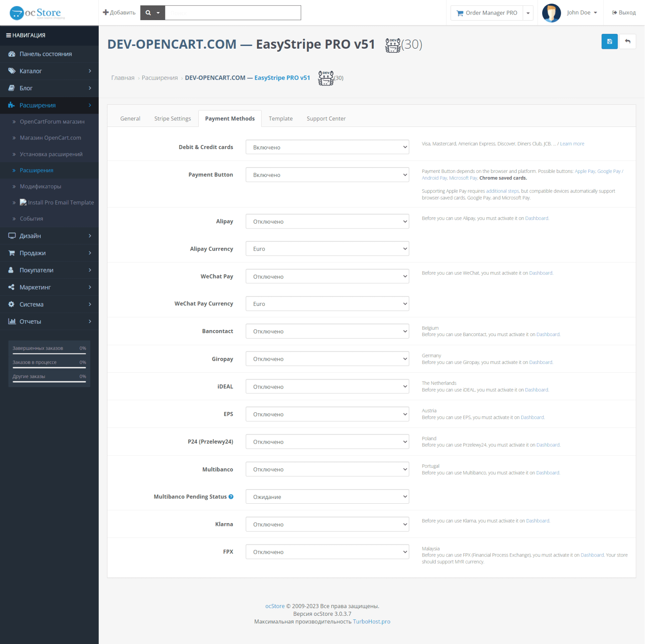Click the Dashboard link in Alipay note
The image size is (645, 644).
(x=537, y=218)
